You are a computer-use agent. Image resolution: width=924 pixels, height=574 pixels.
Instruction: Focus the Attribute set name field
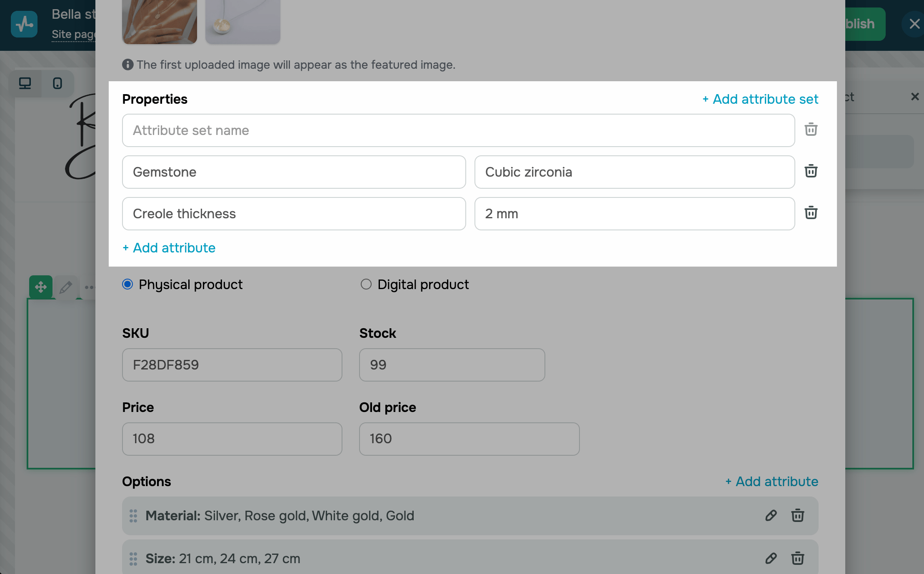point(458,130)
